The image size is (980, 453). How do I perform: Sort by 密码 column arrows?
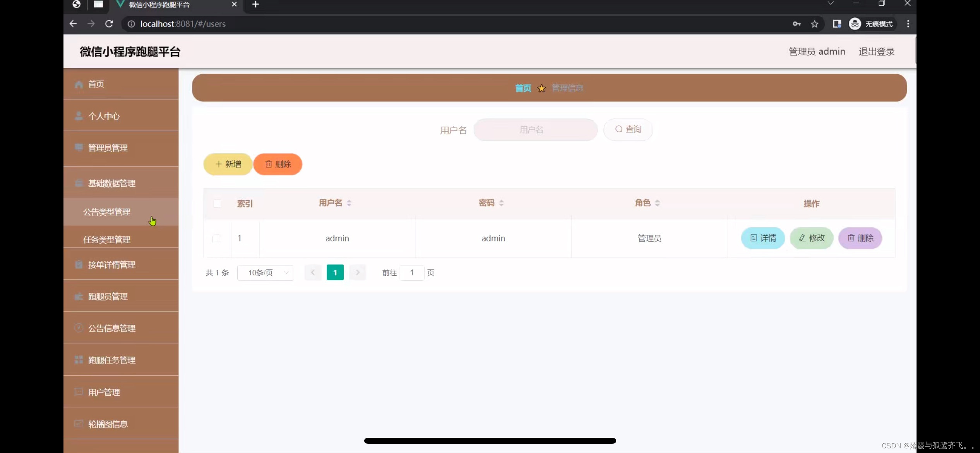(501, 203)
